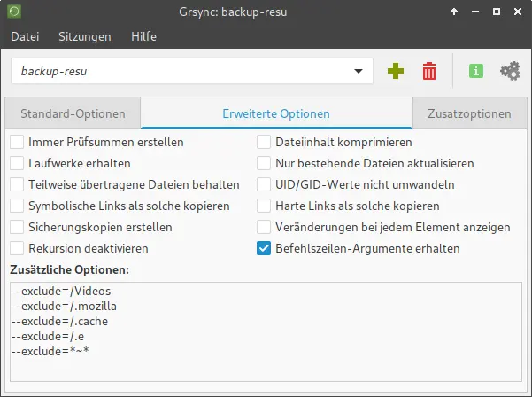Click the green plus add session icon
Image resolution: width=532 pixels, height=397 pixels.
point(396,71)
